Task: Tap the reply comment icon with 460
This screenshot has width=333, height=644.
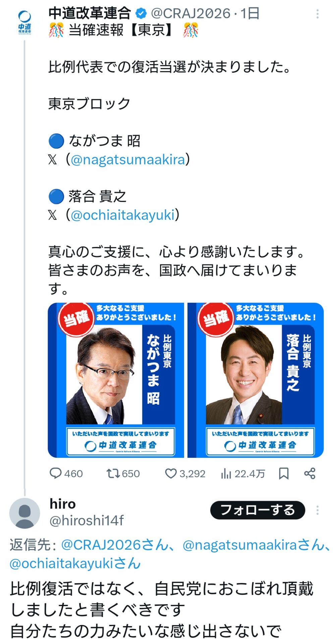Action: pos(56,473)
